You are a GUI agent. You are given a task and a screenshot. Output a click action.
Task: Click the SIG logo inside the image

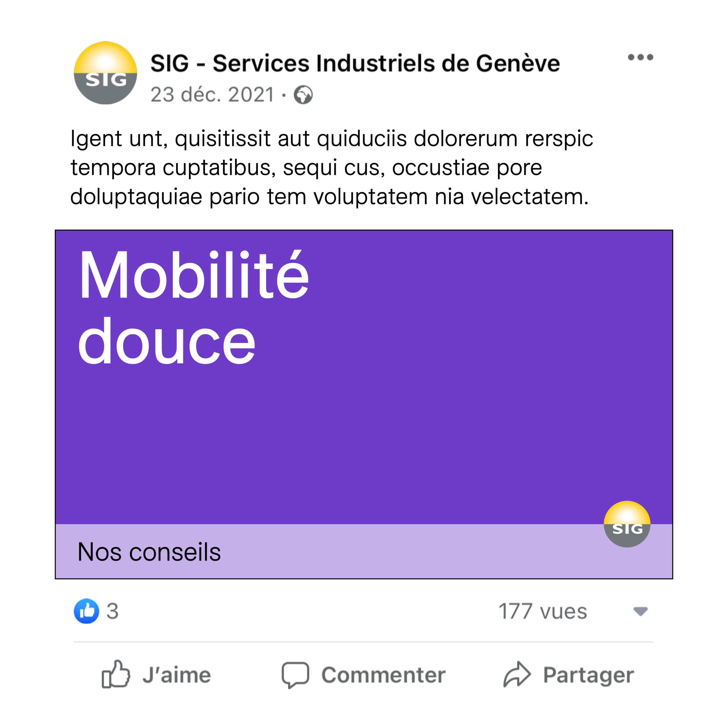click(627, 524)
